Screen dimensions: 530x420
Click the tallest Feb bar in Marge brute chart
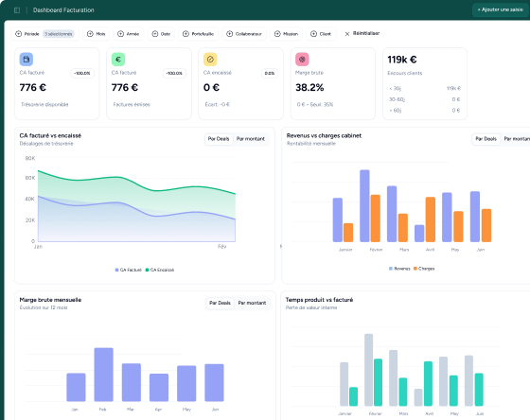click(103, 375)
